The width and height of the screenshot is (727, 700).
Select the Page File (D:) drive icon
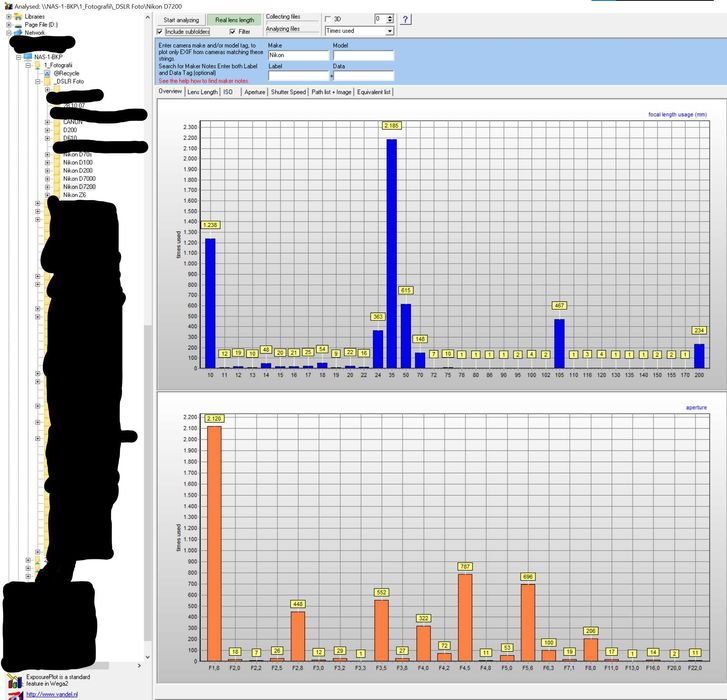pos(18,25)
